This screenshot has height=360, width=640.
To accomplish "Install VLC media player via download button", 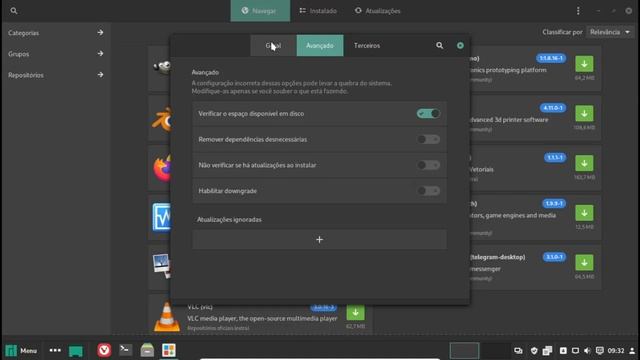I will click(x=356, y=313).
